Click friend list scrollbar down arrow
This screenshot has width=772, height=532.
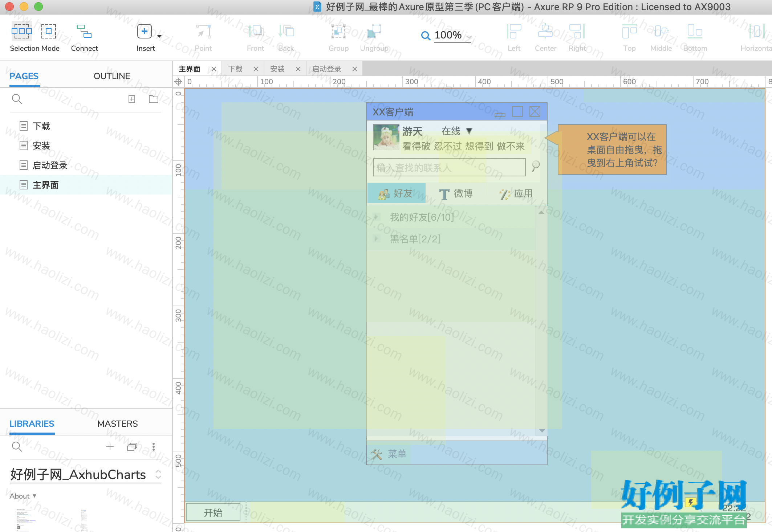(x=541, y=431)
